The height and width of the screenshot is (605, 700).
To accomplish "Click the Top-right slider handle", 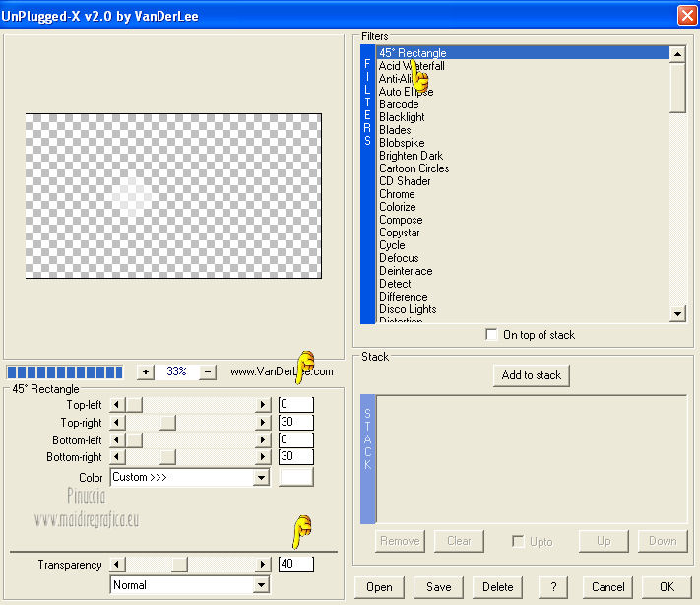I will click(x=167, y=423).
